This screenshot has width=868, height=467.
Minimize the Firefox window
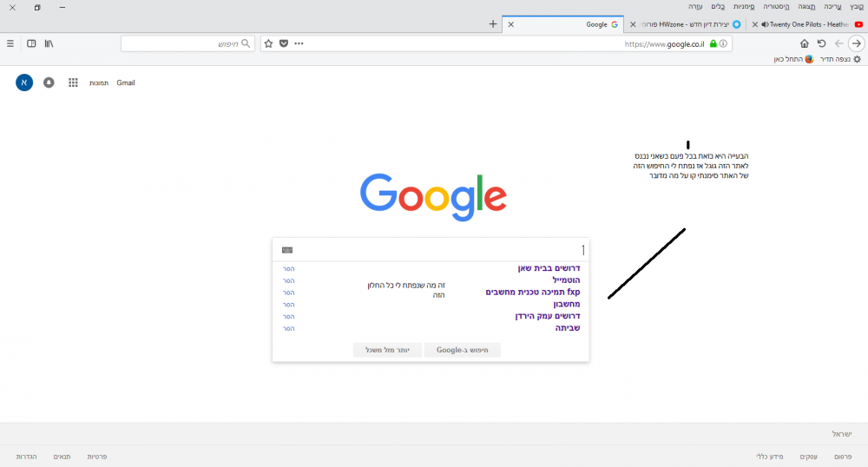tap(62, 7)
